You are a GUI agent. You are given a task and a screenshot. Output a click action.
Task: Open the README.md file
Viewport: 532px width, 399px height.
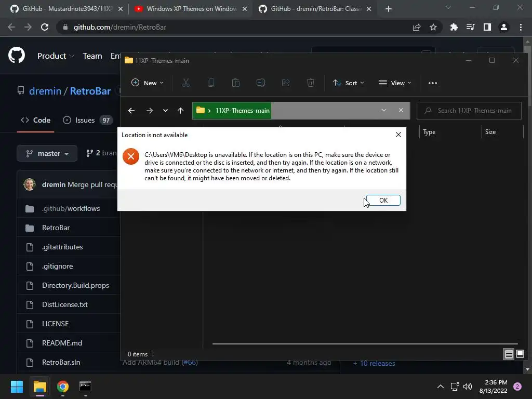pos(62,343)
